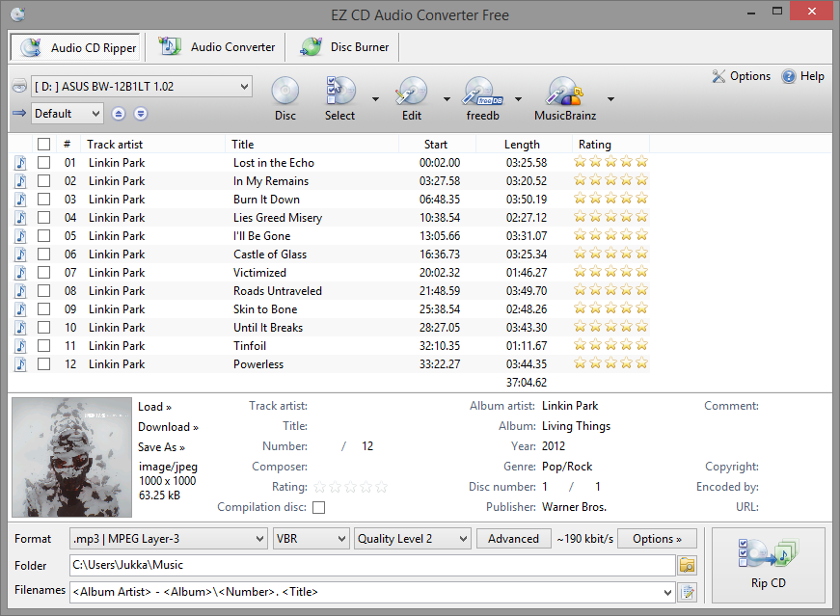Click the music note icon for Castle of Glass
This screenshot has width=840, height=616.
coord(20,254)
